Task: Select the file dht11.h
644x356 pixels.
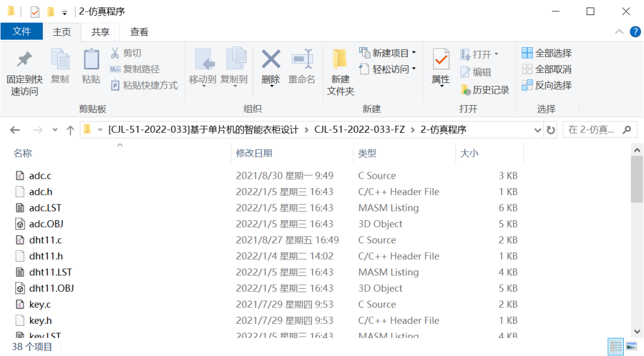Action: point(46,256)
